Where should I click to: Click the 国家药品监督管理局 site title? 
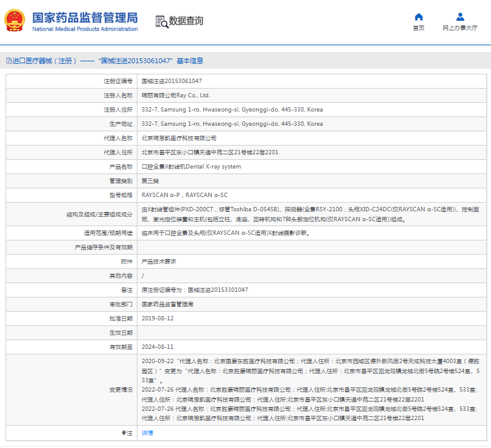click(85, 17)
